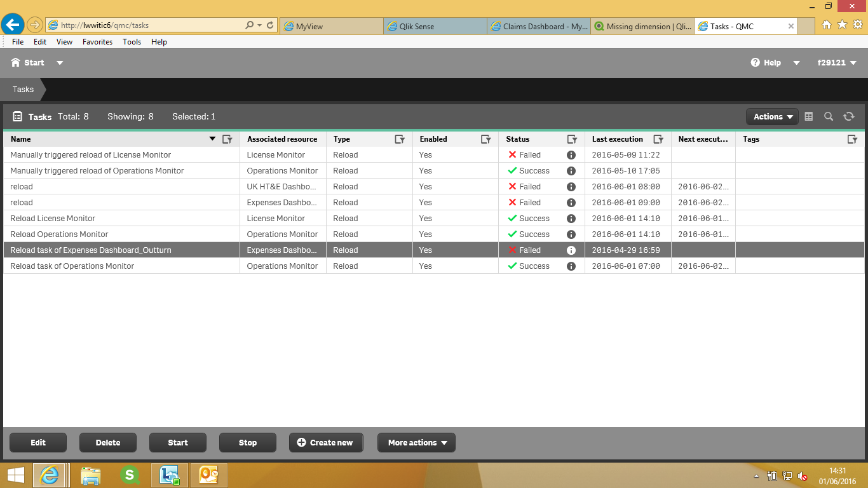Click the Tasks table search icon

[829, 116]
